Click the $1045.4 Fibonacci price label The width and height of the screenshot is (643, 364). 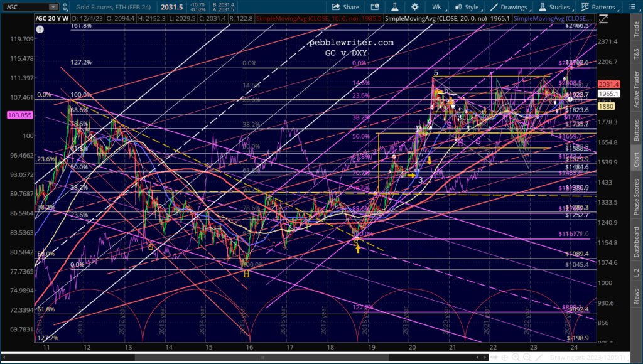pos(576,265)
